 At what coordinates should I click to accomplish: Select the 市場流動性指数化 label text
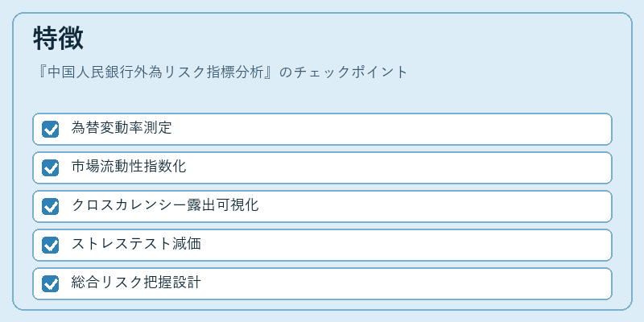click(129, 167)
